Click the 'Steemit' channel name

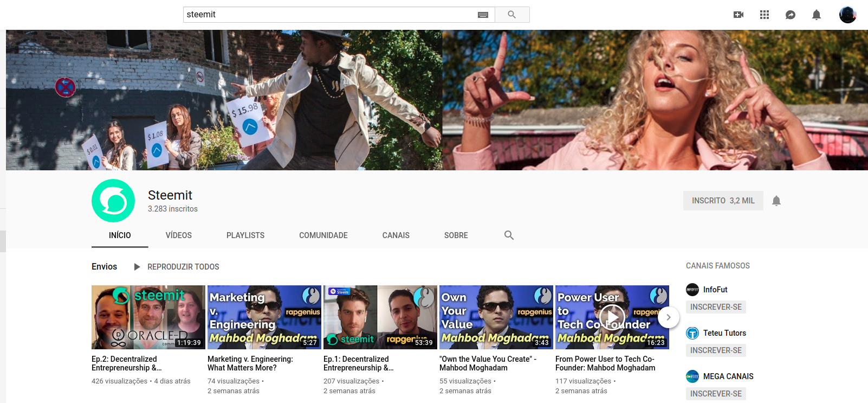[x=170, y=195]
